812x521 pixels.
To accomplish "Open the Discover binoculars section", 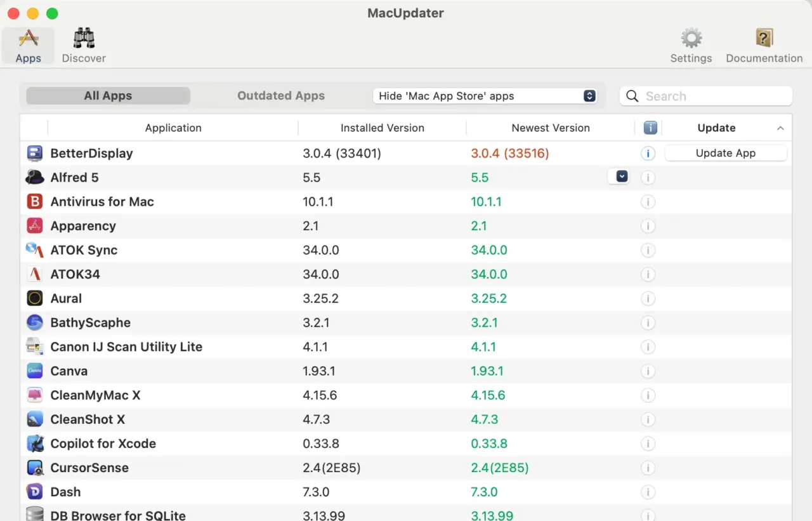I will tap(84, 45).
